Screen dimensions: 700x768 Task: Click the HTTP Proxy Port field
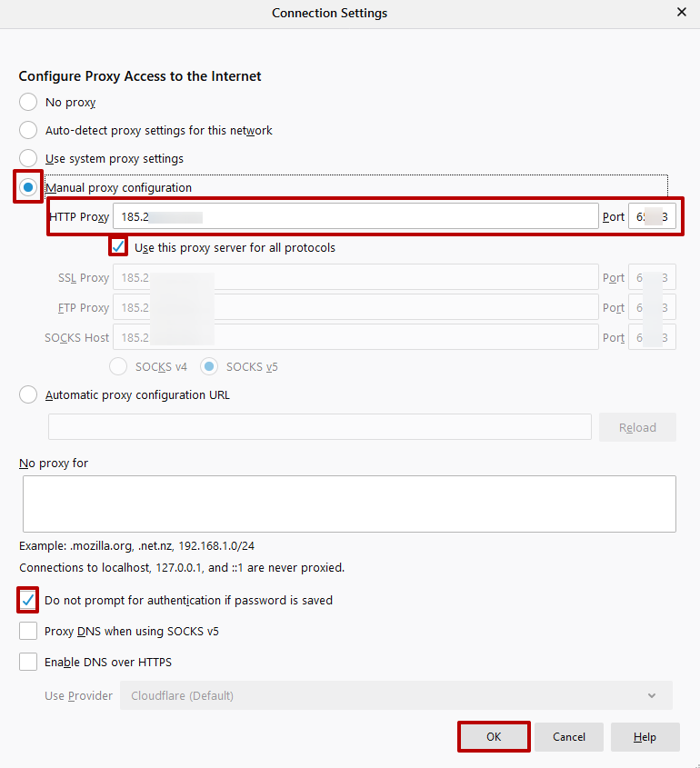[x=652, y=216]
